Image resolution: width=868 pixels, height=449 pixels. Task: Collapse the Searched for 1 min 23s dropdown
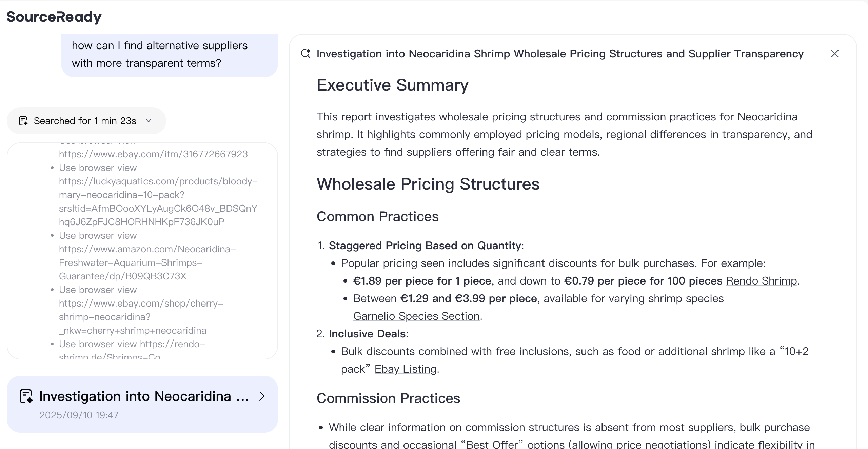(x=149, y=121)
